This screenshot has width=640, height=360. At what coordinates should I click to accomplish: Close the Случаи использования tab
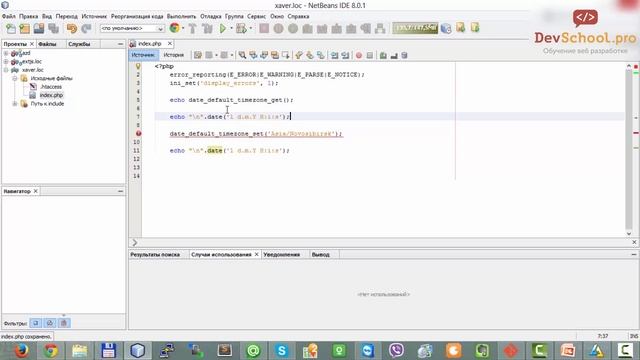(x=257, y=254)
